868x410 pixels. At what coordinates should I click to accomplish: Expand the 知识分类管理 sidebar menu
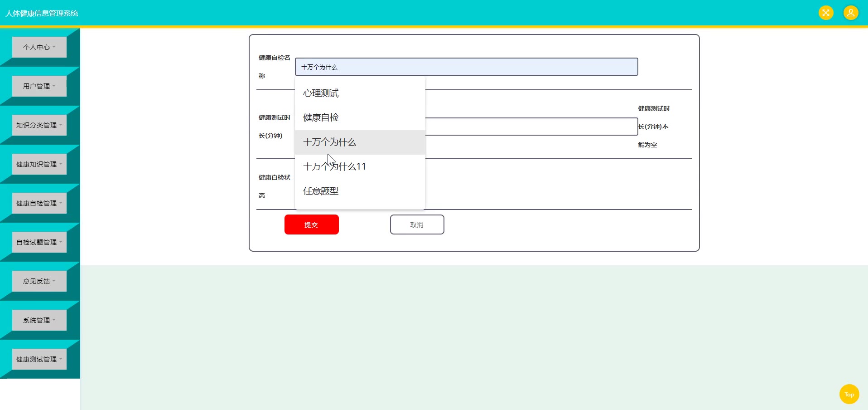[x=39, y=125]
